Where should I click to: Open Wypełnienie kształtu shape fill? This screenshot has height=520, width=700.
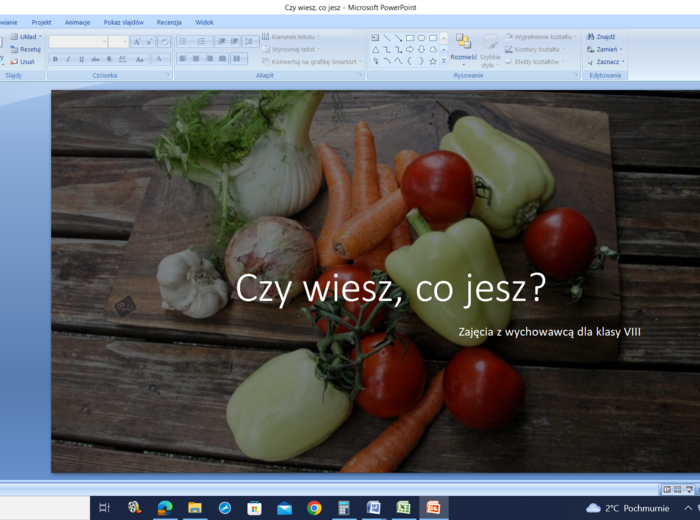[x=541, y=37]
